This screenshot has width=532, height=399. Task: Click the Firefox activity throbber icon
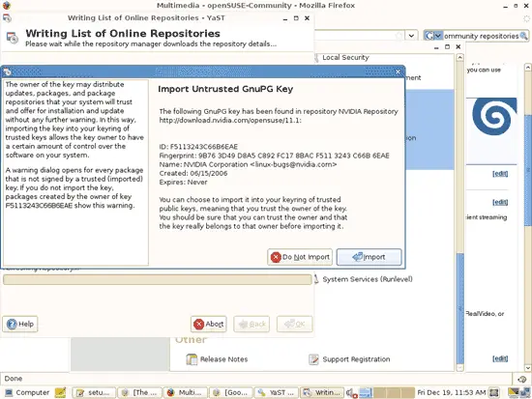526,19
